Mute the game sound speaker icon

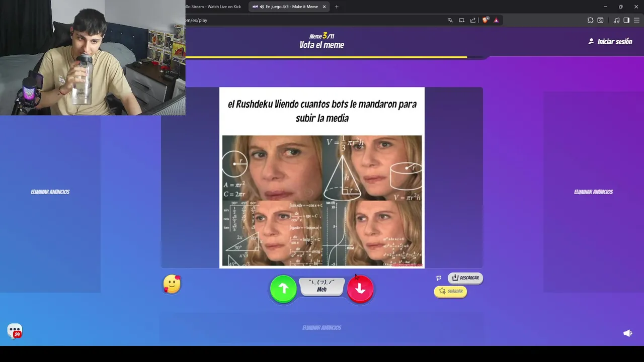click(x=627, y=333)
